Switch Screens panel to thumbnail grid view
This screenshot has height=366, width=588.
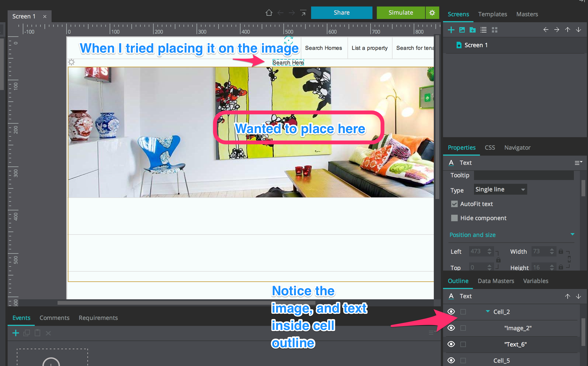click(x=495, y=30)
